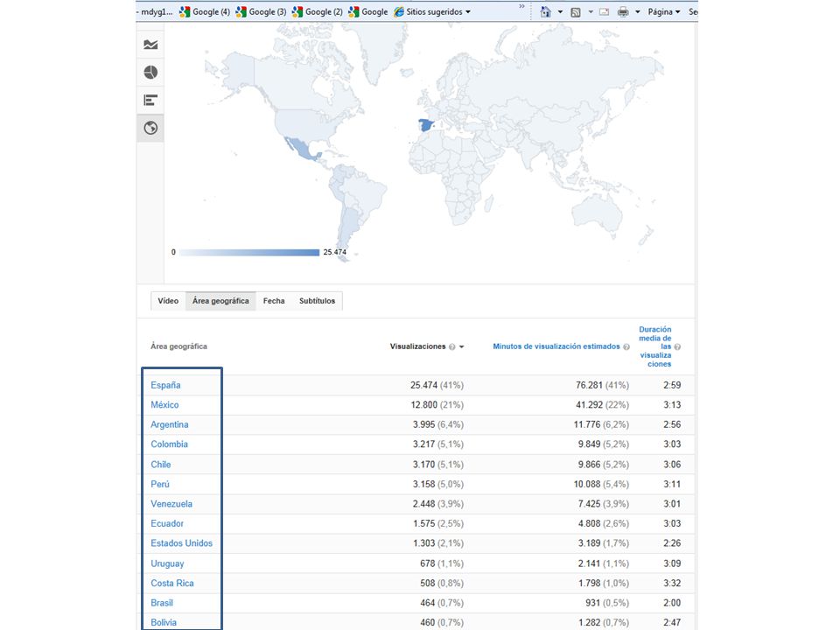Open Sitios sugeridos dropdown

tap(432, 11)
